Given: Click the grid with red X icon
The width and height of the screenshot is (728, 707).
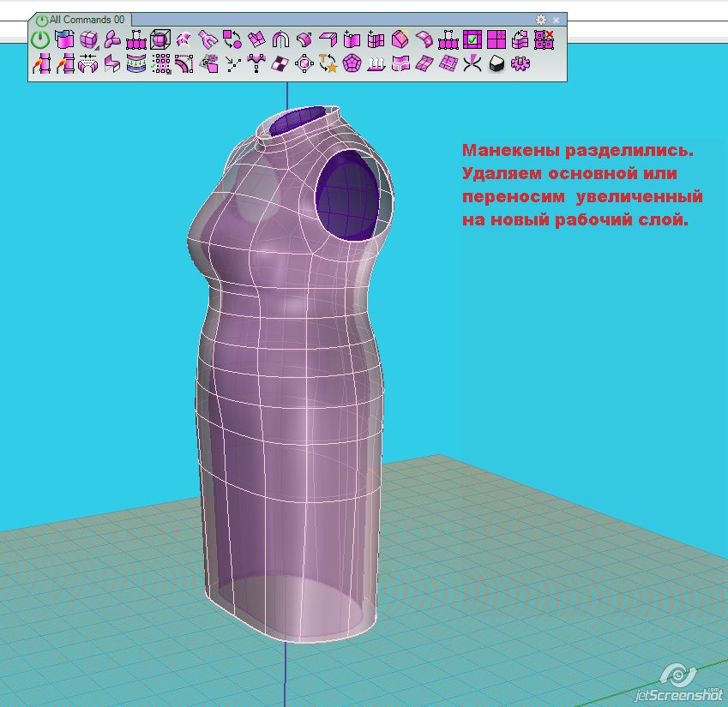Looking at the screenshot, I should tap(544, 39).
